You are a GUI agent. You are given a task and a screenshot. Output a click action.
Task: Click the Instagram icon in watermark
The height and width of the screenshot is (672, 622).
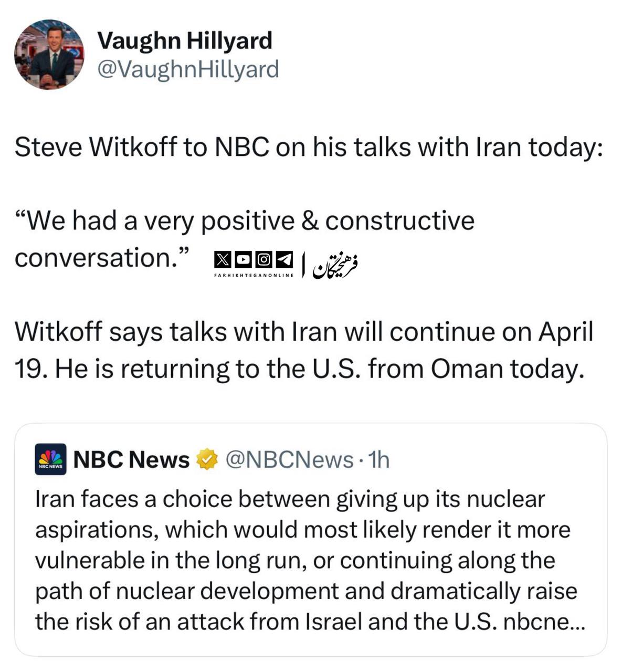click(263, 259)
